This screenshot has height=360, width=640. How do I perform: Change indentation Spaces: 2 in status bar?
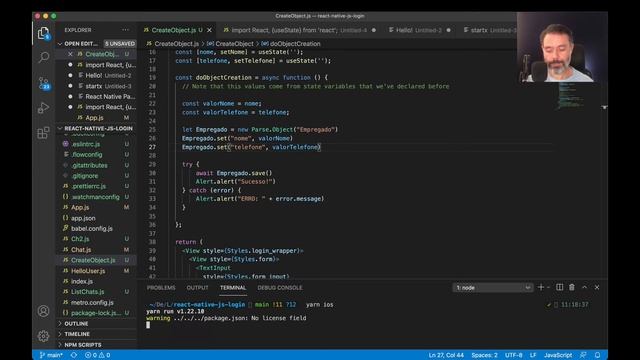pyautogui.click(x=484, y=355)
